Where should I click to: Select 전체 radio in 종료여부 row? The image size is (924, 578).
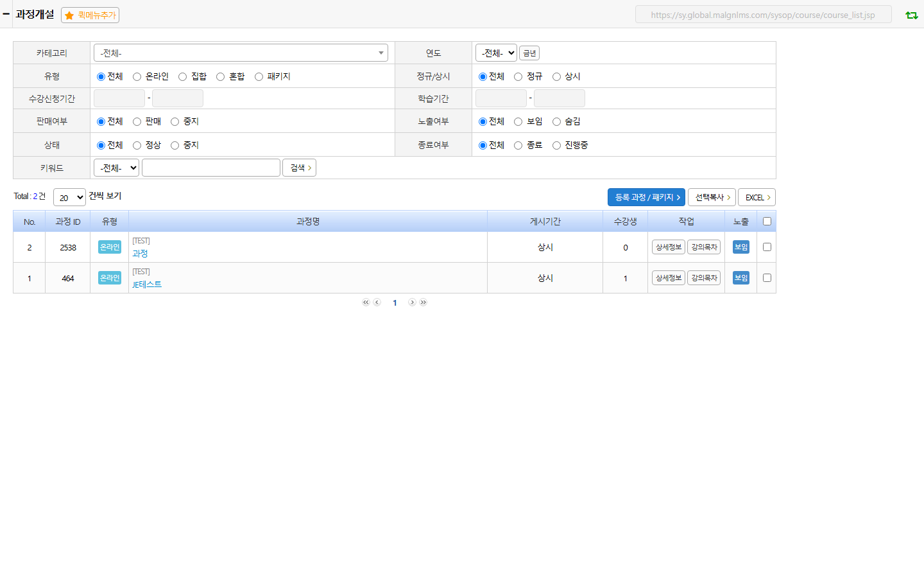[x=483, y=146]
